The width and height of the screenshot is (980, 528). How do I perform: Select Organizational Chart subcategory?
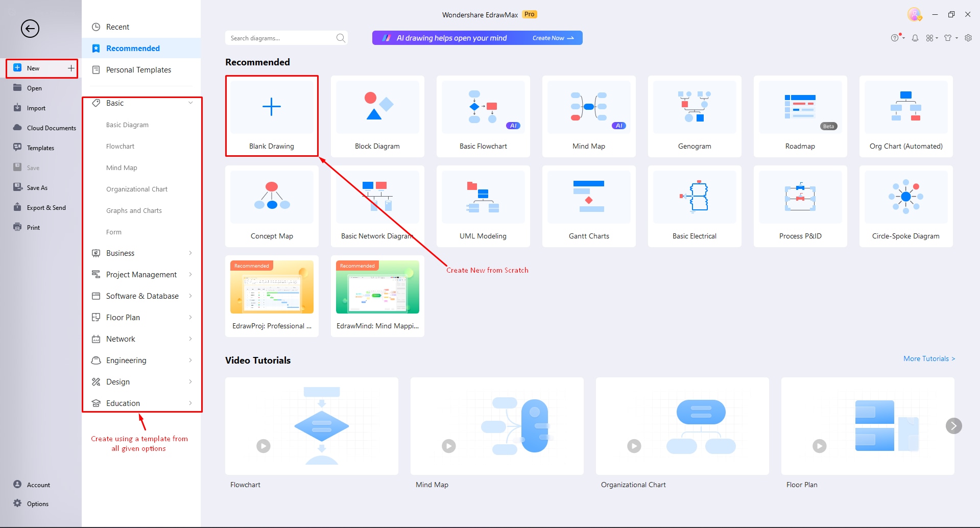(137, 189)
